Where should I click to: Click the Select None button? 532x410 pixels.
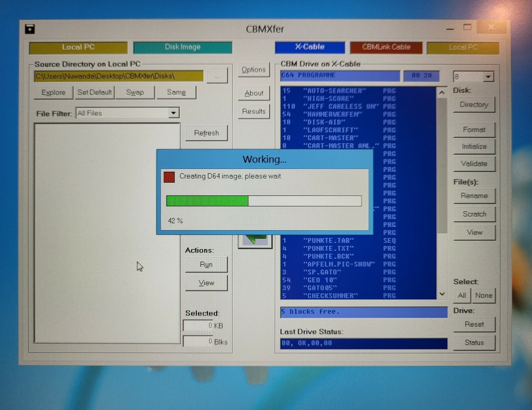(483, 295)
